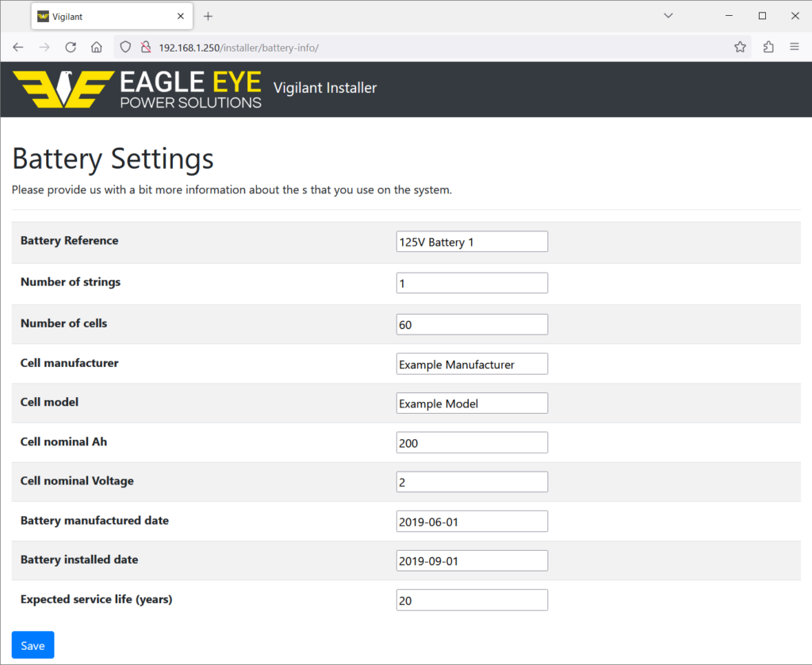The height and width of the screenshot is (665, 812).
Task: Click the Battery Settings heading
Action: (113, 159)
